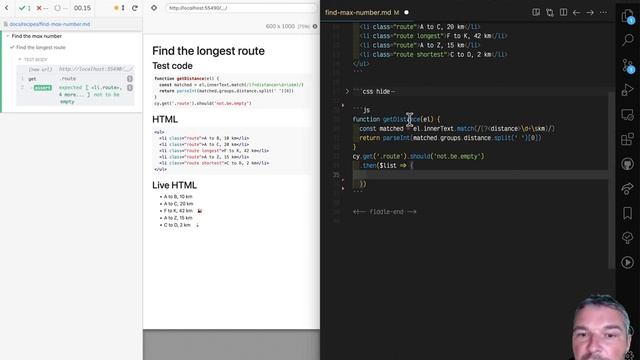640x360 pixels.
Task: Click the 'fiddle-end' comment line in editor
Action: (x=384, y=212)
